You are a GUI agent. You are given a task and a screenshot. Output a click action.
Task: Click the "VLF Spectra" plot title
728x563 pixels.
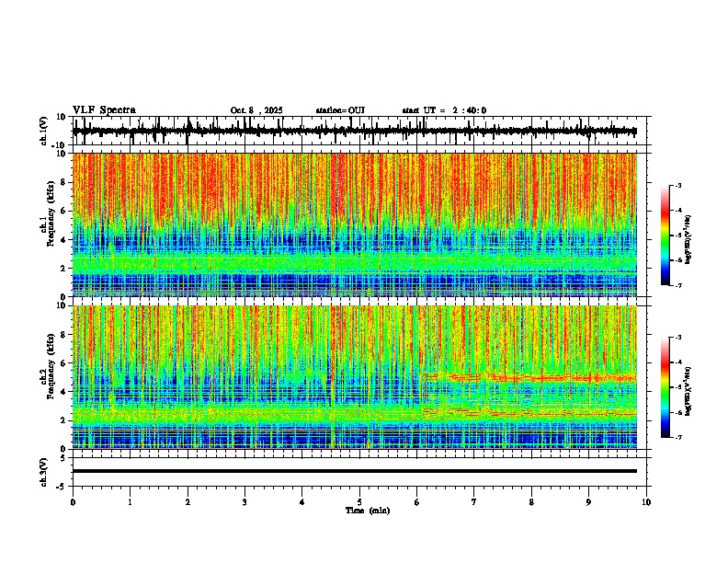tap(104, 110)
